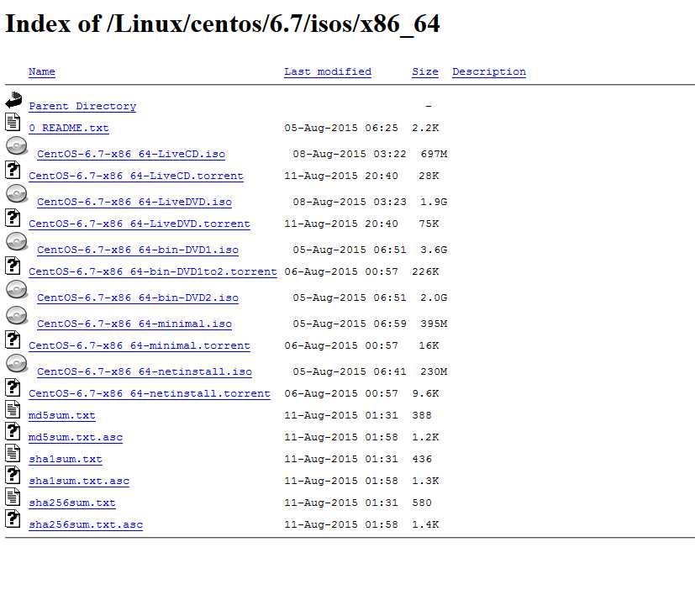Open the CentOS-6.7-x86_64-minimal.torrent link
695x616 pixels.
pyautogui.click(x=140, y=345)
